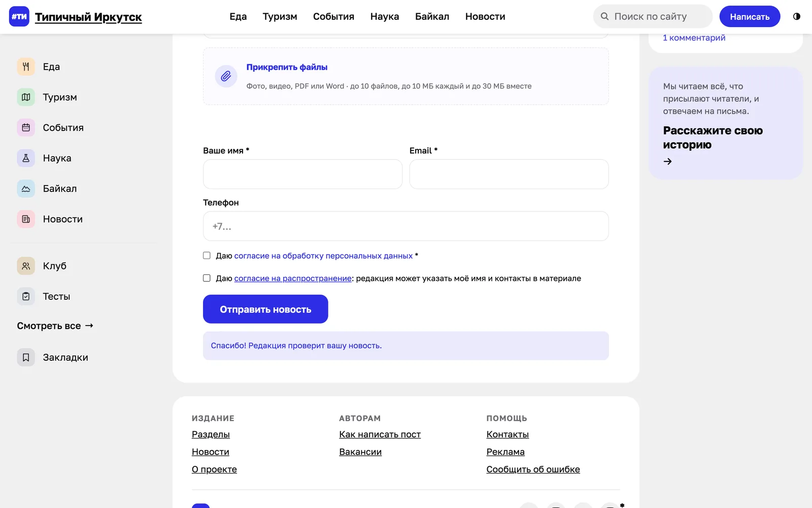This screenshot has height=508, width=812.
Task: Open События in the top navigation
Action: point(333,16)
